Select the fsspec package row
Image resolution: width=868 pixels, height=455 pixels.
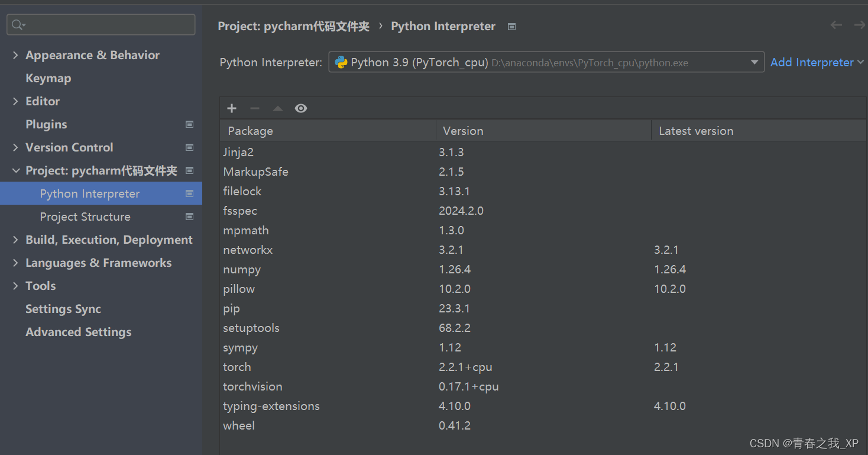(543, 211)
